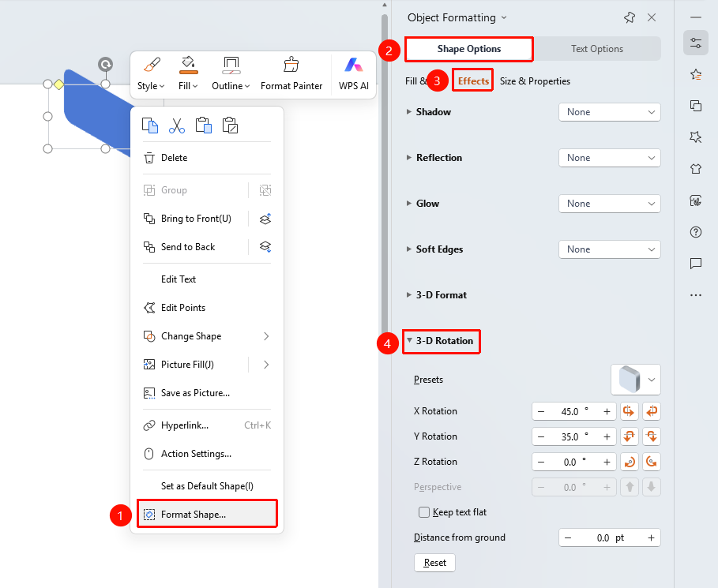The height and width of the screenshot is (588, 718).
Task: Choose Format Shape from the context menu
Action: [x=207, y=515]
